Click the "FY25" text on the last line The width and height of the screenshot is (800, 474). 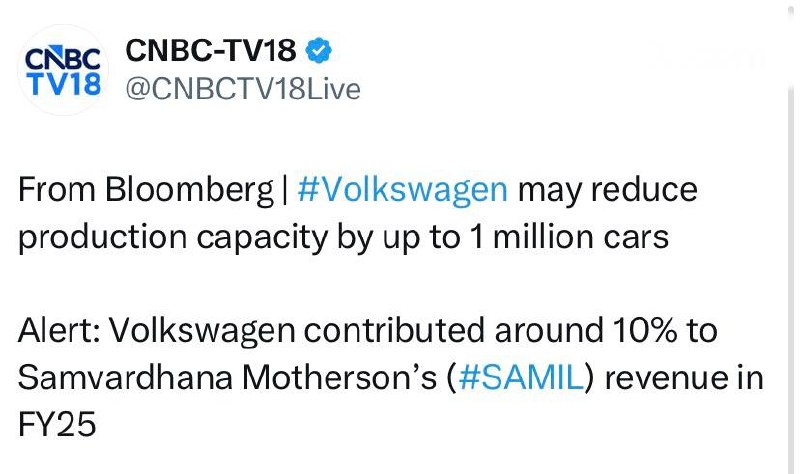pyautogui.click(x=58, y=426)
